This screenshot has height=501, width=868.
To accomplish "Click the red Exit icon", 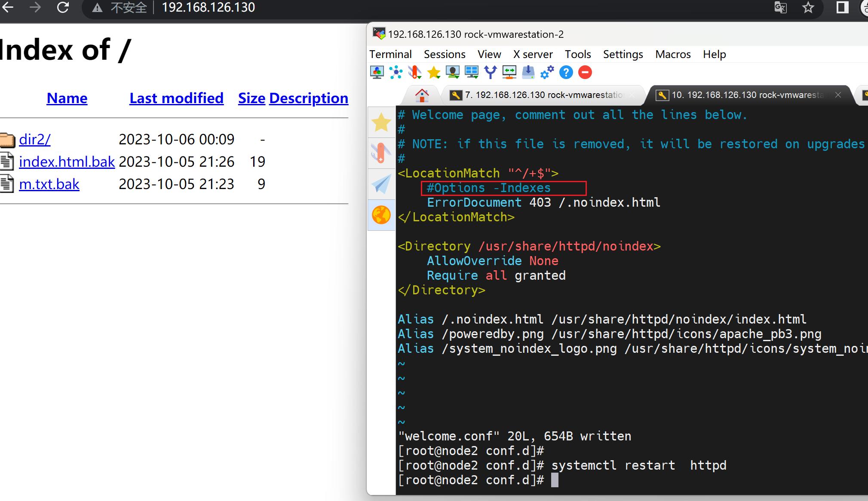I will (585, 72).
